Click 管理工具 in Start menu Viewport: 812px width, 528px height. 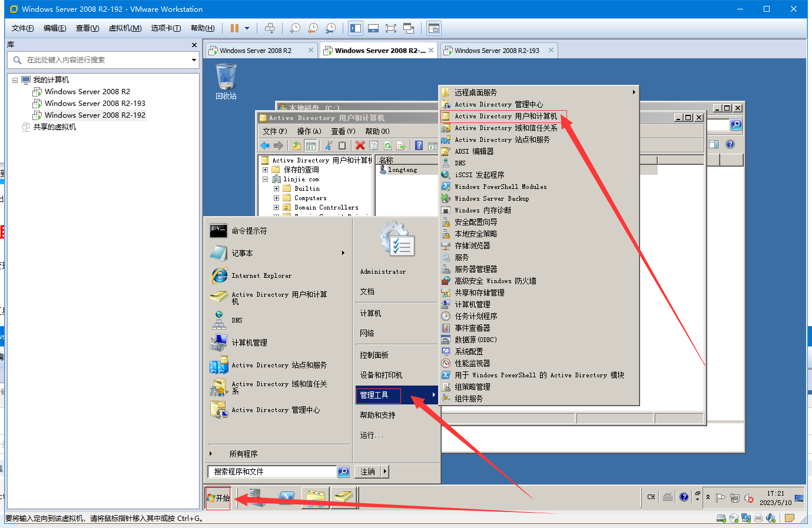[397, 395]
